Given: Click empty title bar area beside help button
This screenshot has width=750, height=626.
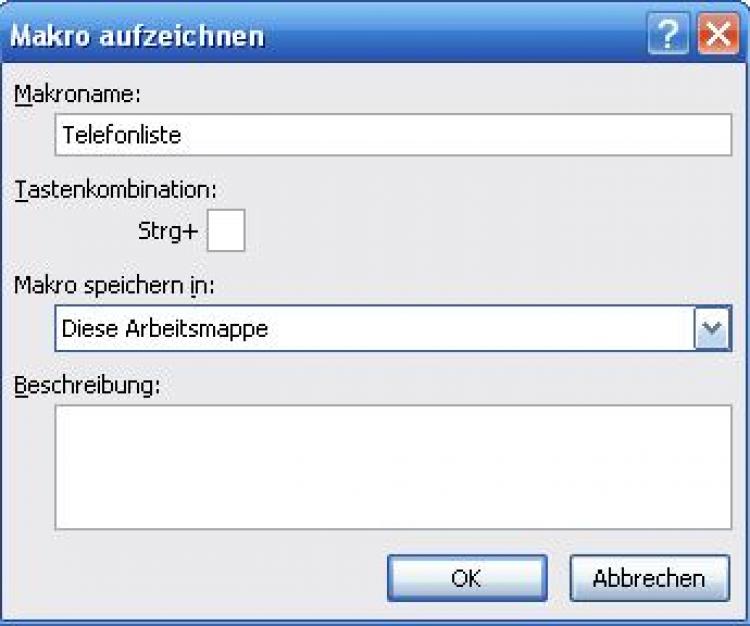Looking at the screenshot, I should (450, 36).
